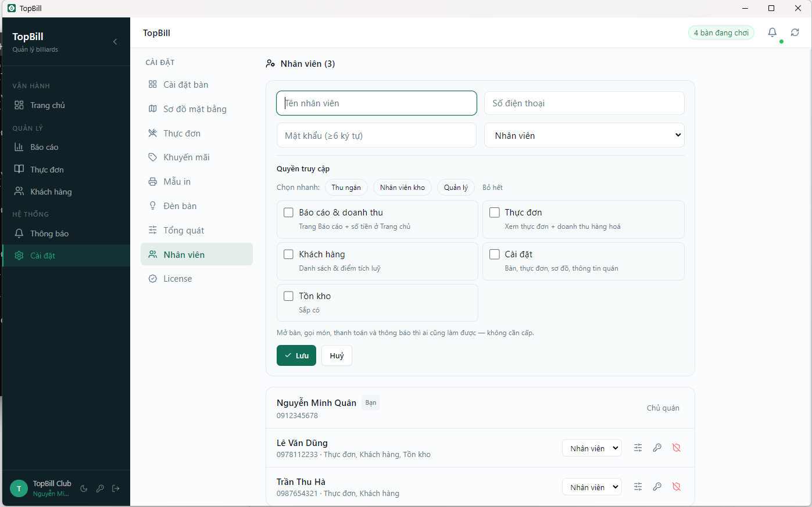Open role dropdown for Trần Thu Hà
Viewport: 812px width, 507px height.
(592, 487)
